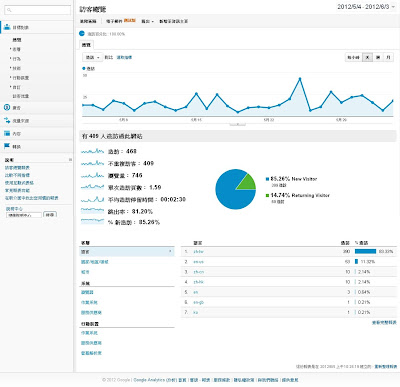400x387 pixels.
Task: Click the Screen Resolution link under Mobile heading
Action: tap(91, 353)
